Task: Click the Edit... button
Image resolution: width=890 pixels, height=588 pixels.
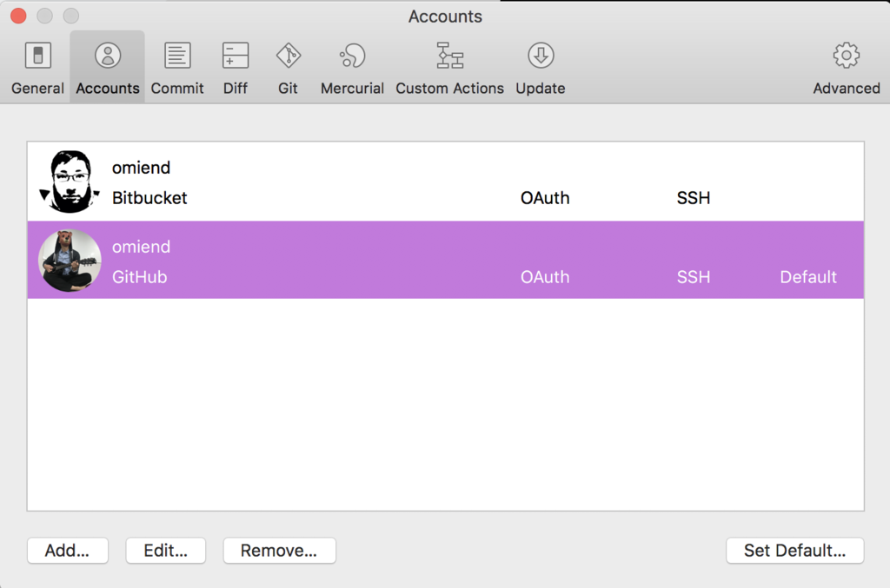Action: (166, 551)
